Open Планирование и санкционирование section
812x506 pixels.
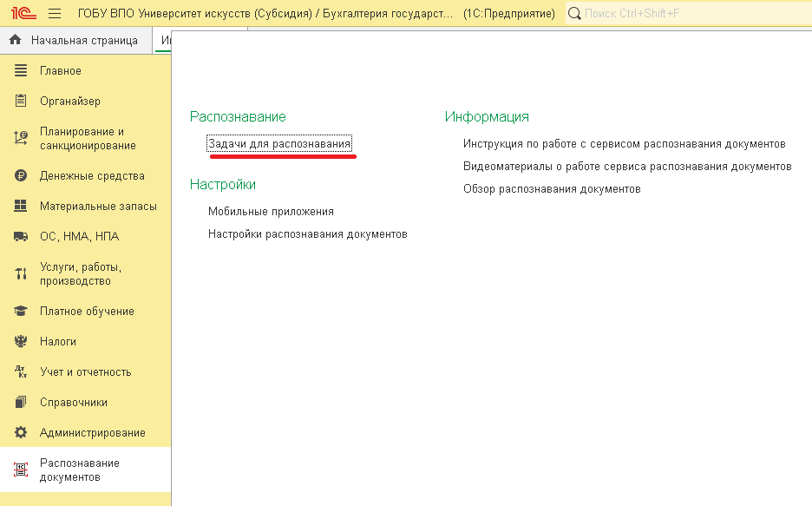[x=88, y=139]
